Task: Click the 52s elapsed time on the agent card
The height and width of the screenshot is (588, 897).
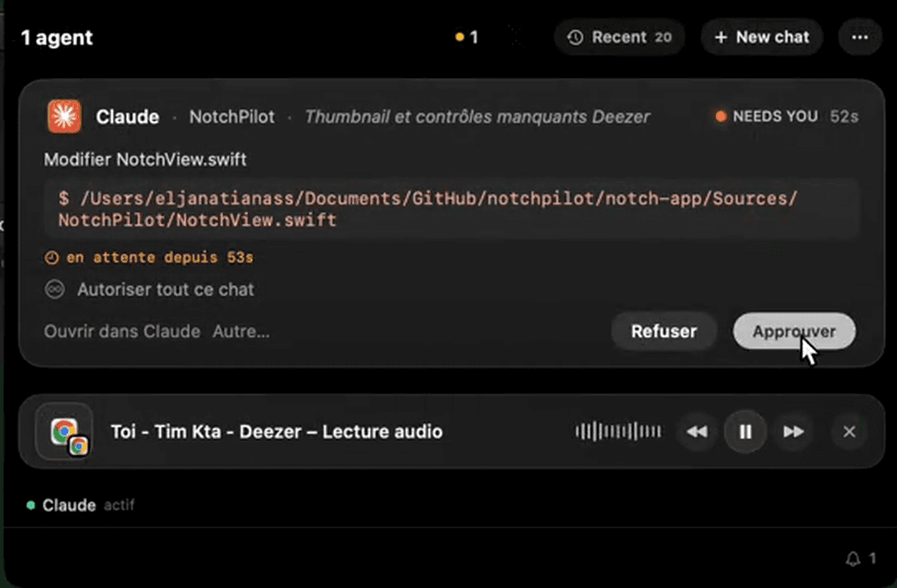Action: coord(845,116)
